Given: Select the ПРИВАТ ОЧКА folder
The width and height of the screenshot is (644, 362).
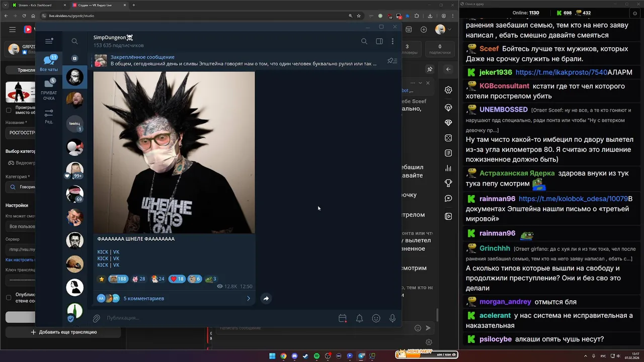Looking at the screenshot, I should pyautogui.click(x=49, y=89).
